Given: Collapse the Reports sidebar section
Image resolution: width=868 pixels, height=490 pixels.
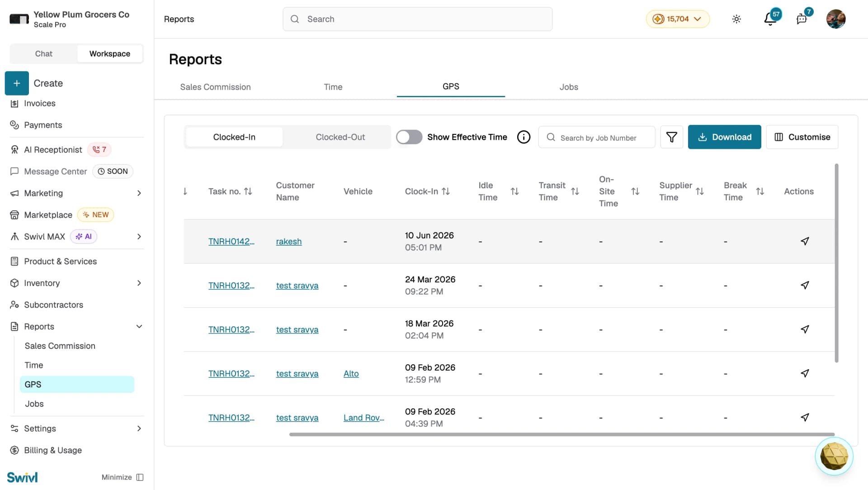Looking at the screenshot, I should [x=139, y=327].
